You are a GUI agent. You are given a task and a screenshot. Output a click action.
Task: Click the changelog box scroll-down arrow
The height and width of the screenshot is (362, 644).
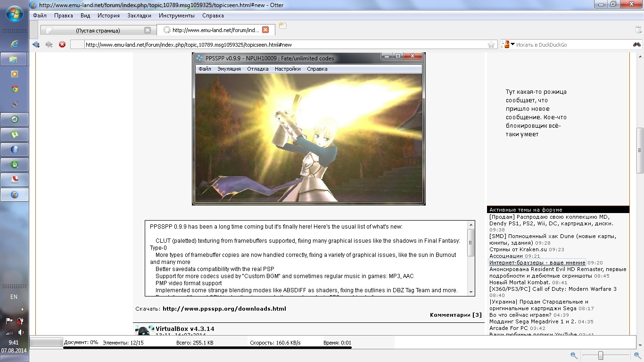click(471, 292)
